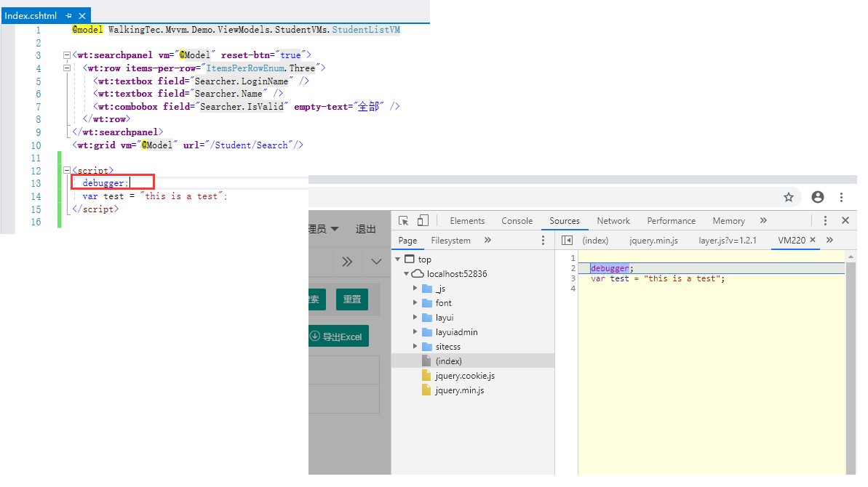Switch to the Console tab
This screenshot has height=487, width=868.
click(x=517, y=220)
